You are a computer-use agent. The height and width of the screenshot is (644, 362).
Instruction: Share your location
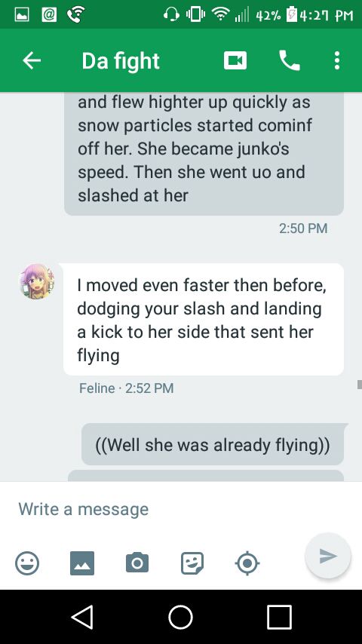(x=247, y=563)
